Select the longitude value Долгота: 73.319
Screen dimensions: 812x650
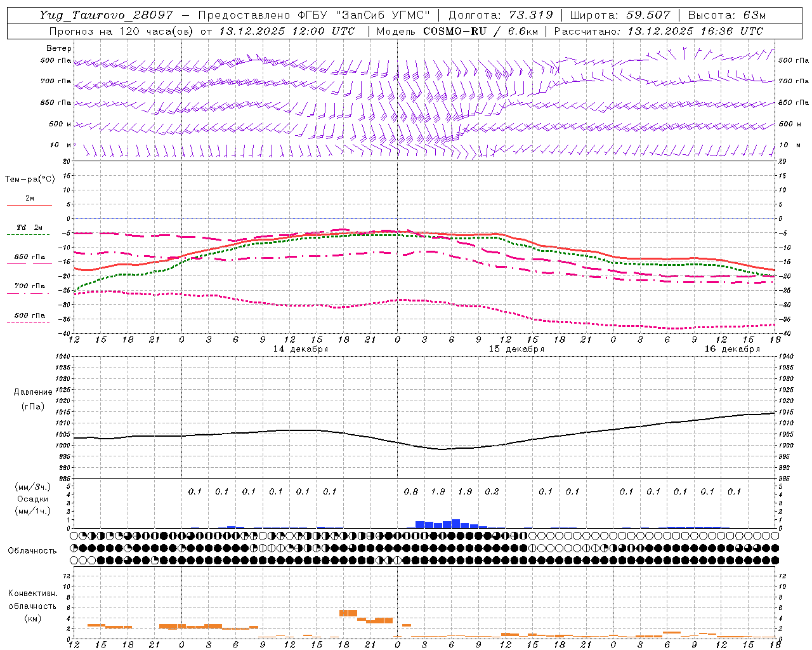pyautogui.click(x=501, y=15)
